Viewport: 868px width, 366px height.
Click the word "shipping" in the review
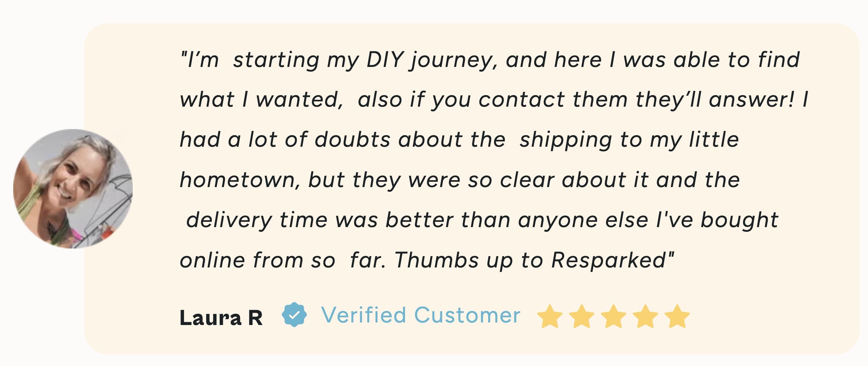(566, 140)
